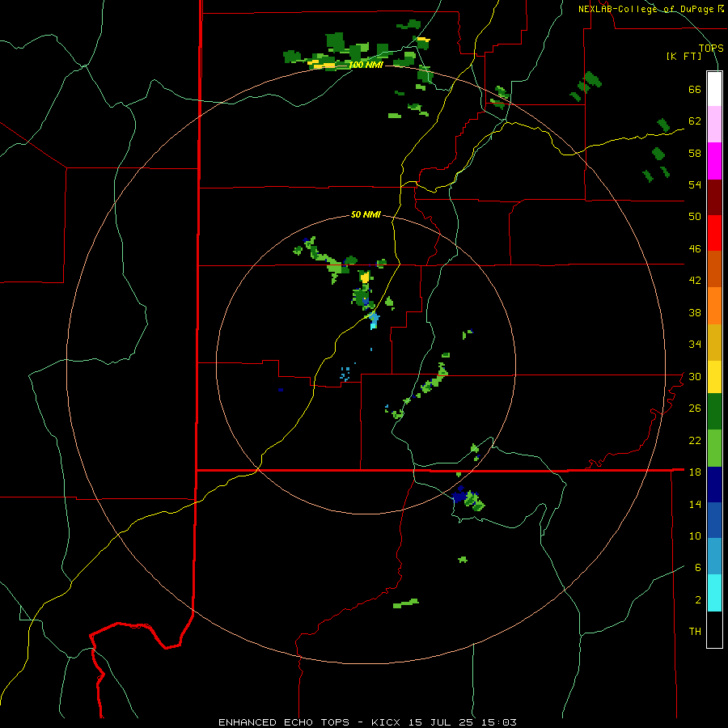The height and width of the screenshot is (728, 728).
Task: Select the magenta 58 kft legend swatch
Action: tap(714, 161)
